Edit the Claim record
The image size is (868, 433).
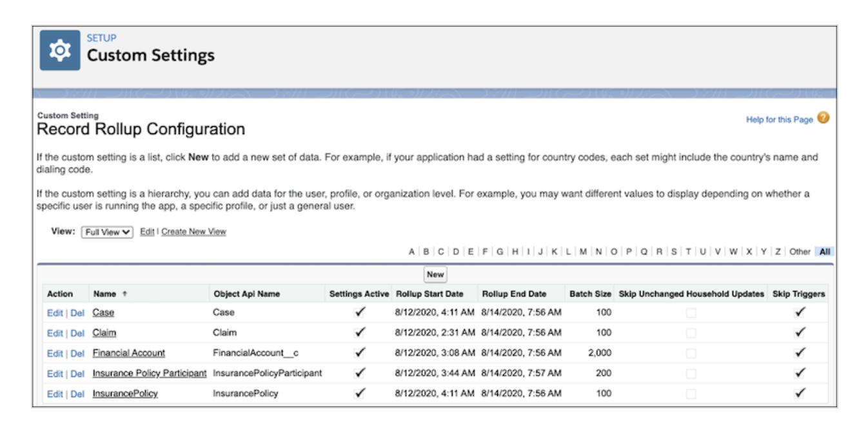[x=55, y=333]
